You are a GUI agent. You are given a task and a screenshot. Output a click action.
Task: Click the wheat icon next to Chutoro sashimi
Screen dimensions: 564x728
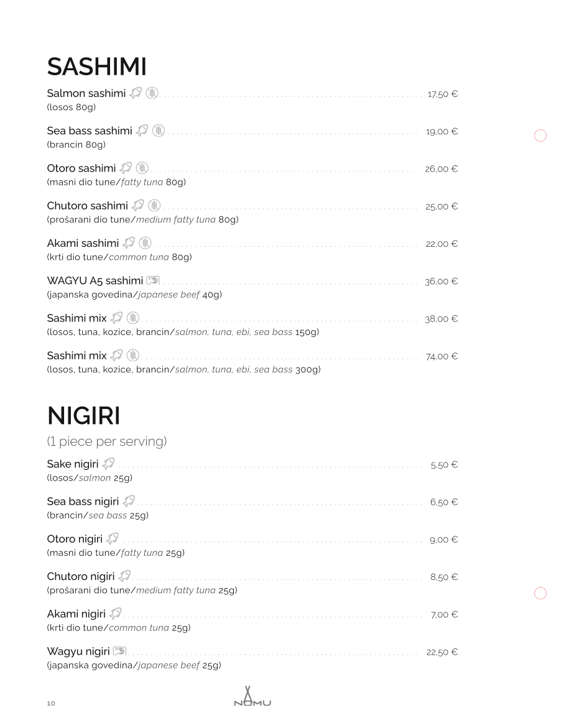[x=154, y=205]
